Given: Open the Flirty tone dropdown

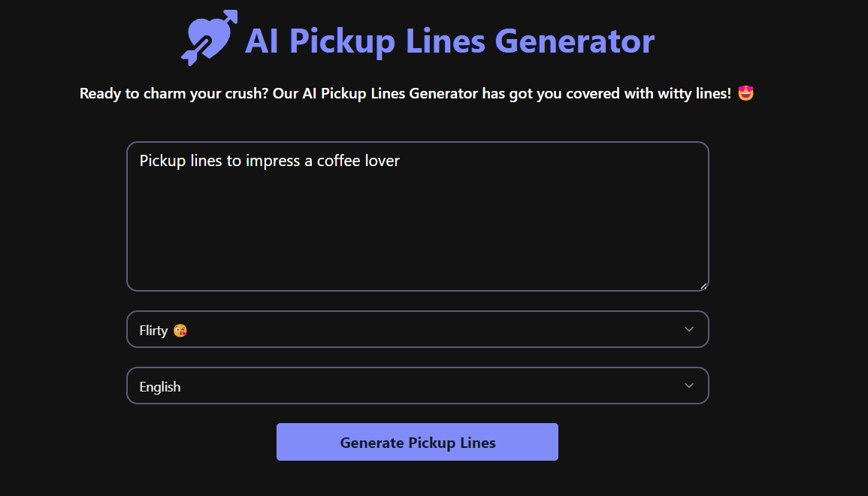Looking at the screenshot, I should [417, 329].
